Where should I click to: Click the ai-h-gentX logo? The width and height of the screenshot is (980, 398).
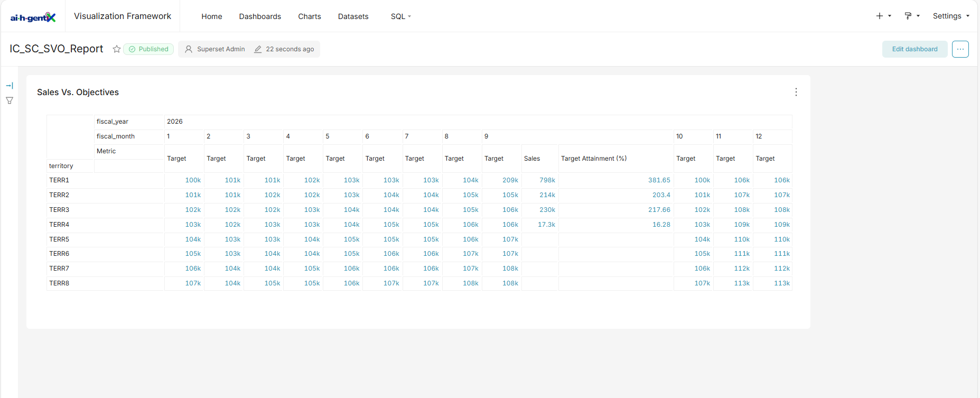pyautogui.click(x=33, y=17)
